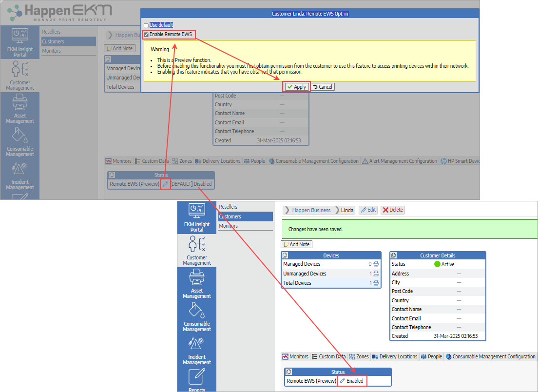
Task: Click the Delete button for customer Linda
Action: click(x=393, y=210)
